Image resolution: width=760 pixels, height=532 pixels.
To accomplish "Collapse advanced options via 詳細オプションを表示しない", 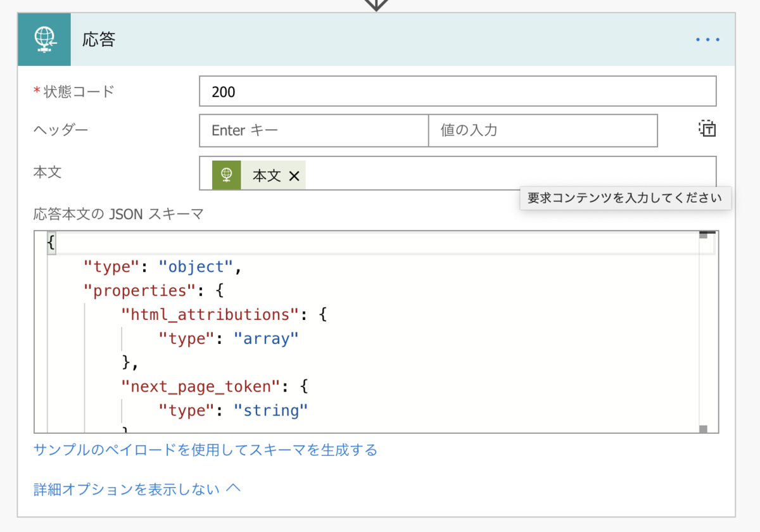I will click(x=137, y=488).
